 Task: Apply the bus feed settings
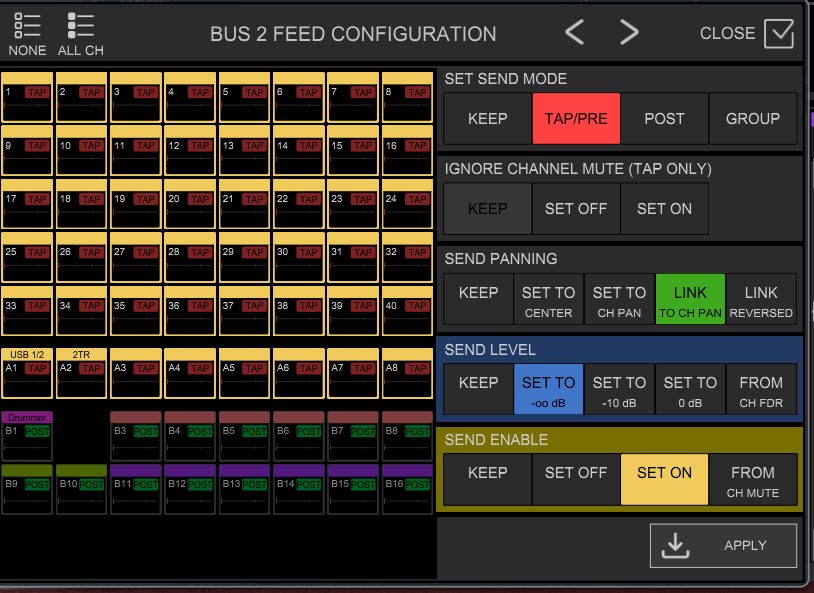pyautogui.click(x=723, y=545)
